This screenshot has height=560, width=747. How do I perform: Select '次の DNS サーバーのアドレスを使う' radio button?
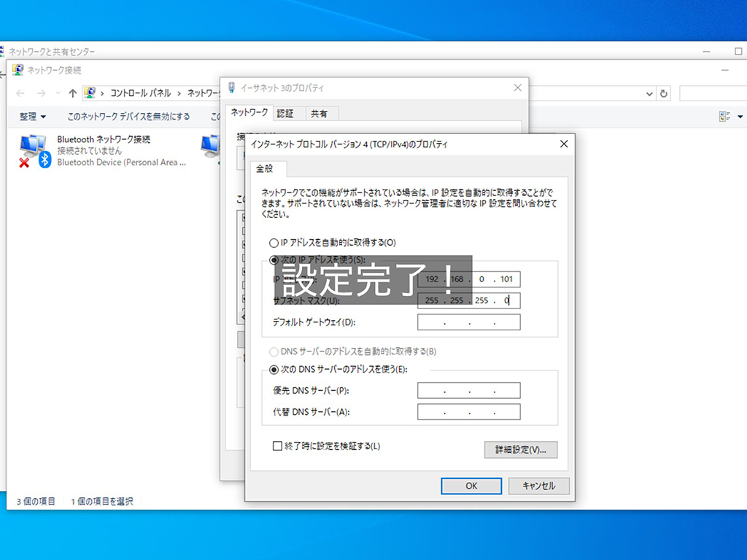click(x=275, y=369)
